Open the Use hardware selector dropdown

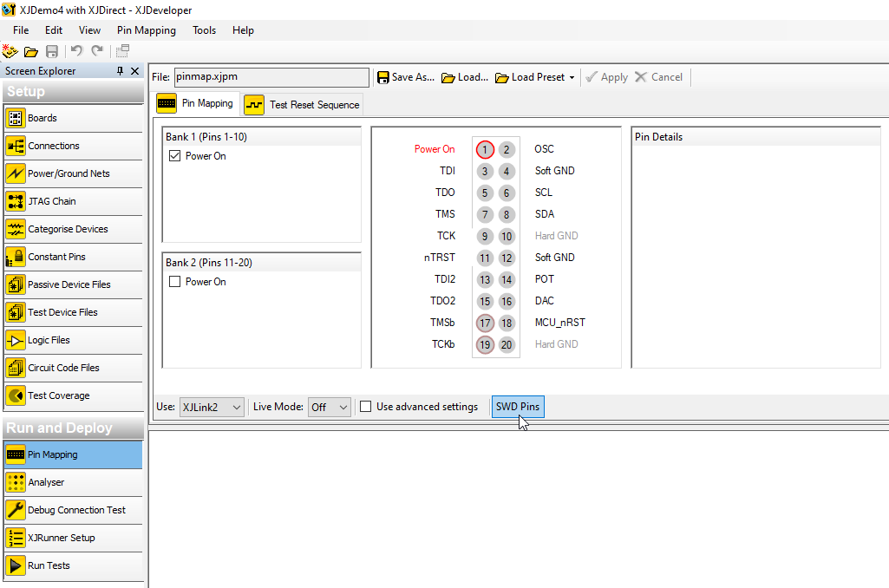pyautogui.click(x=211, y=406)
